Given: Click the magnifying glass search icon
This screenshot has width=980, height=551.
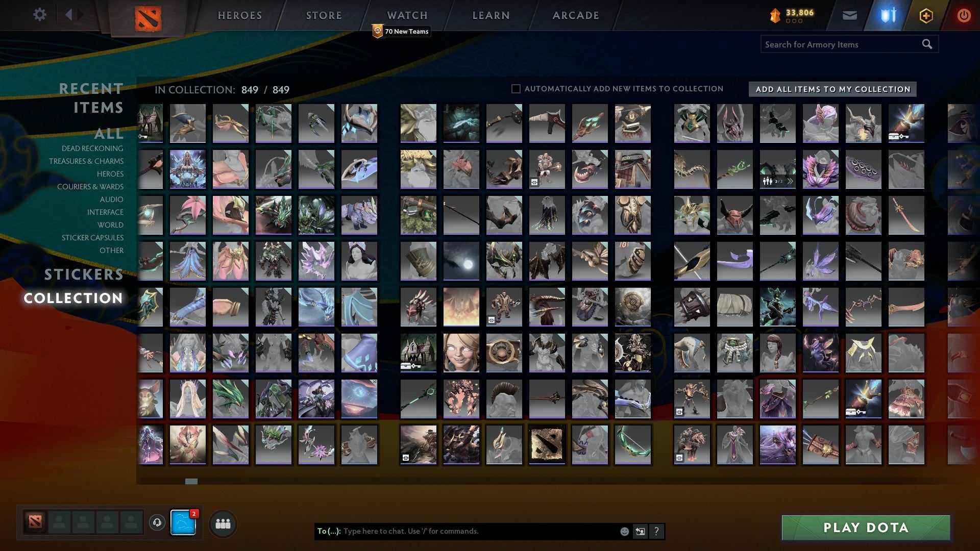Looking at the screenshot, I should pos(927,44).
